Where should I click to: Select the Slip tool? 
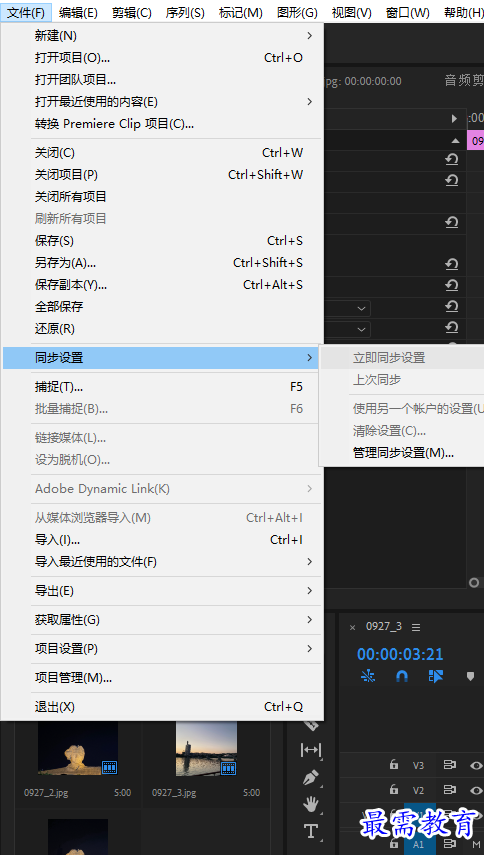pyautogui.click(x=311, y=750)
